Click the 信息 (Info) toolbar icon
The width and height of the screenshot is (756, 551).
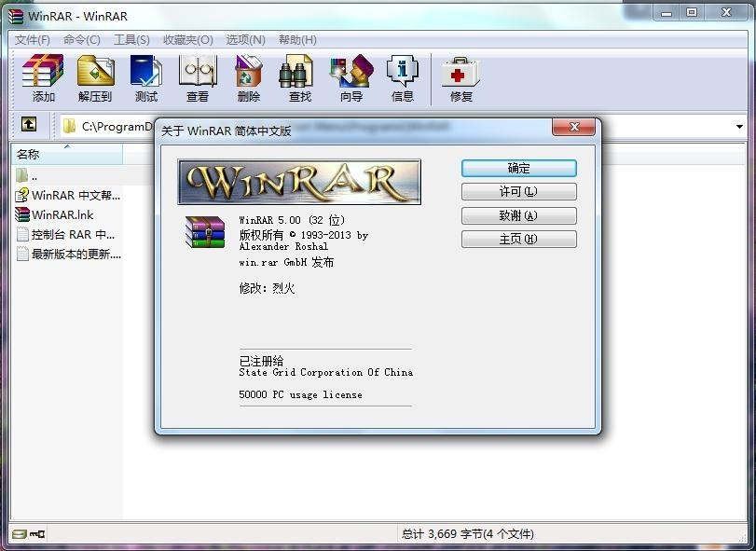[403, 72]
